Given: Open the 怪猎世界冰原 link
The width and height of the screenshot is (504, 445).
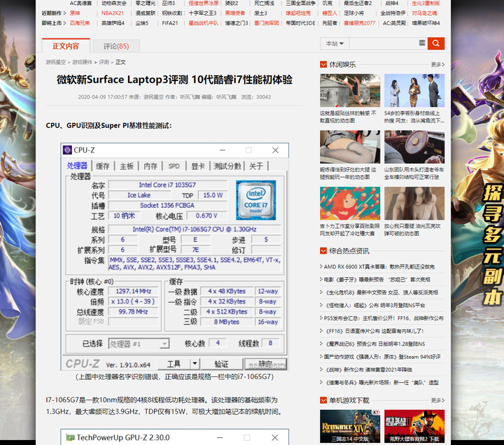Looking at the screenshot, I should pos(204,3).
